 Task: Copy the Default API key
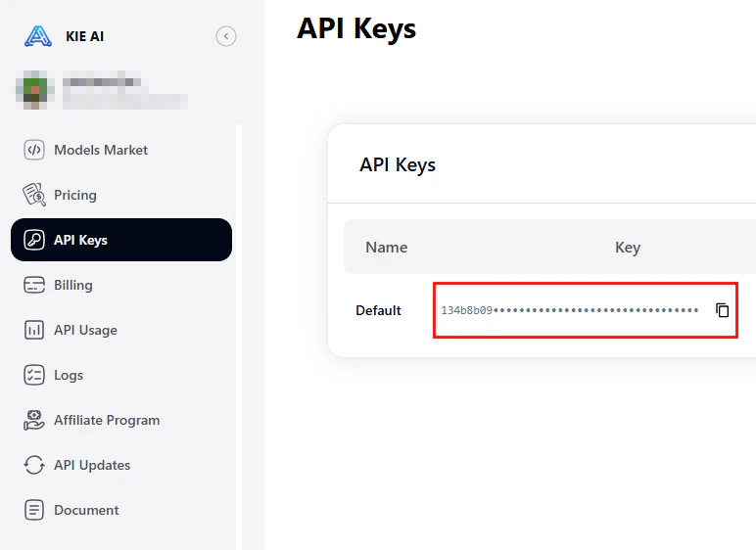[723, 310]
